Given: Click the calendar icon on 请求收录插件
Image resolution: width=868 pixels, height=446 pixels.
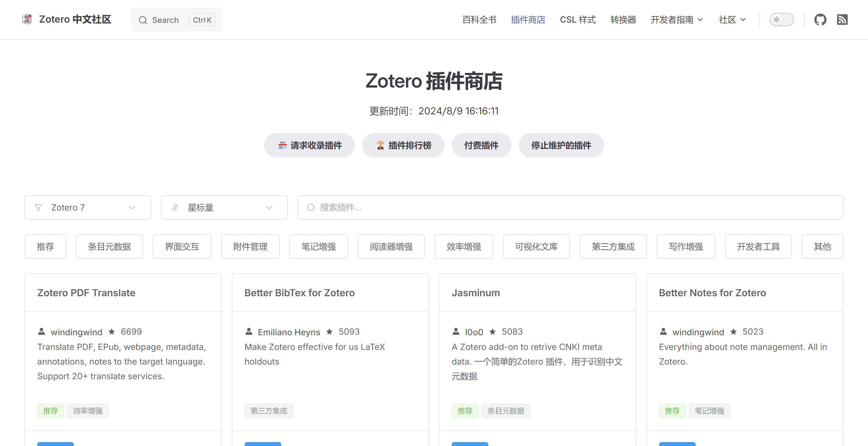Looking at the screenshot, I should (282, 145).
